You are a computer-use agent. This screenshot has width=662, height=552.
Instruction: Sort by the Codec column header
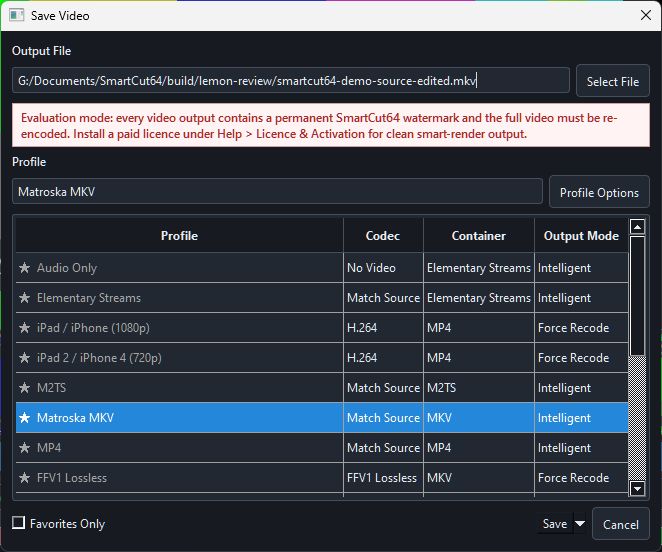(x=383, y=235)
